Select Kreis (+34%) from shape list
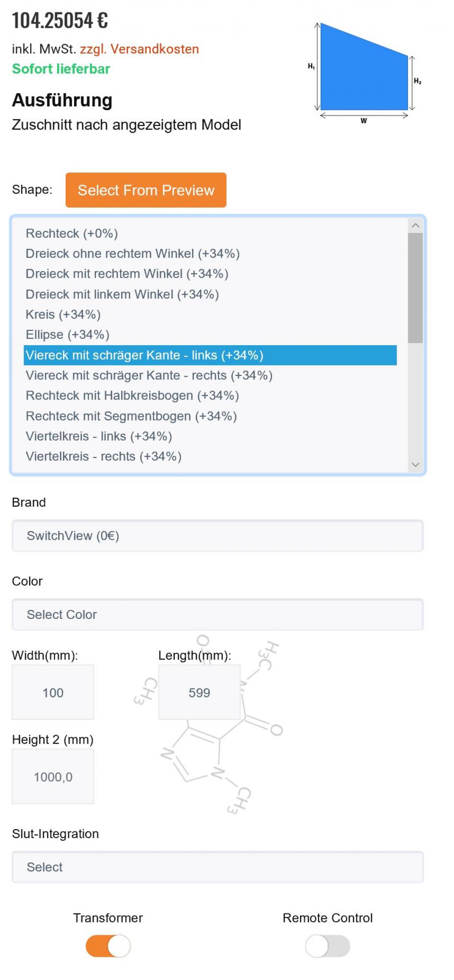The height and width of the screenshot is (980, 454). [x=63, y=314]
